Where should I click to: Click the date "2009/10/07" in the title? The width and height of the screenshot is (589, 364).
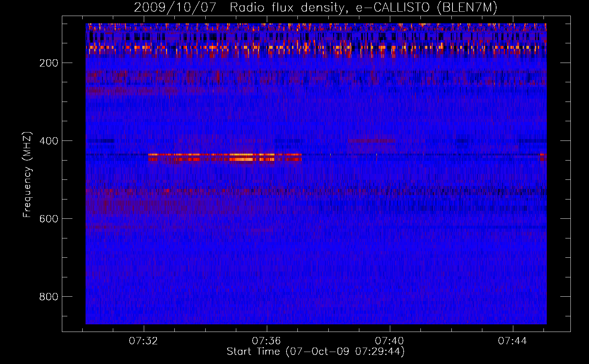(x=175, y=8)
